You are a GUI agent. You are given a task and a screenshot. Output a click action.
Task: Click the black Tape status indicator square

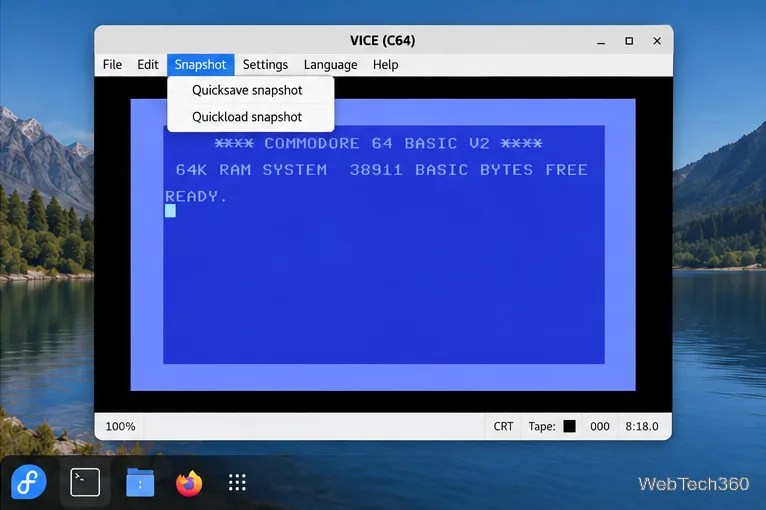click(x=569, y=426)
